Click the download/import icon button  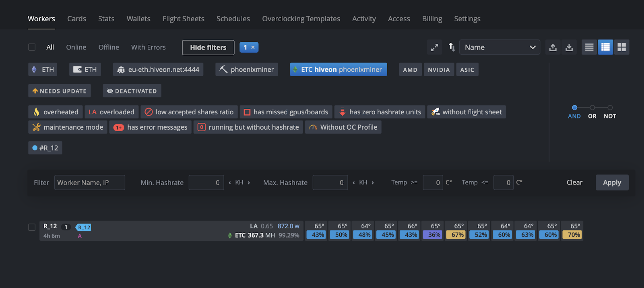(x=569, y=48)
